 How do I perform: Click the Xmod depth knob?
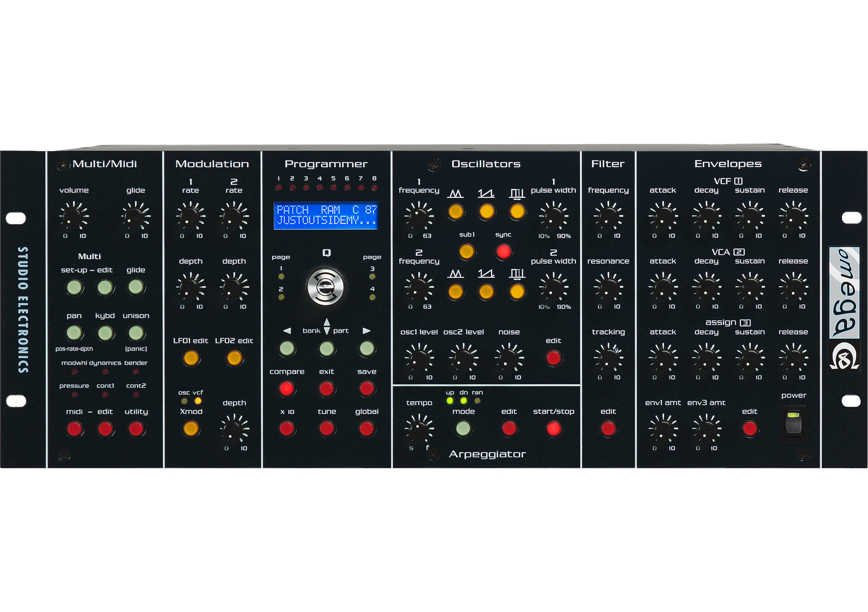[x=234, y=429]
